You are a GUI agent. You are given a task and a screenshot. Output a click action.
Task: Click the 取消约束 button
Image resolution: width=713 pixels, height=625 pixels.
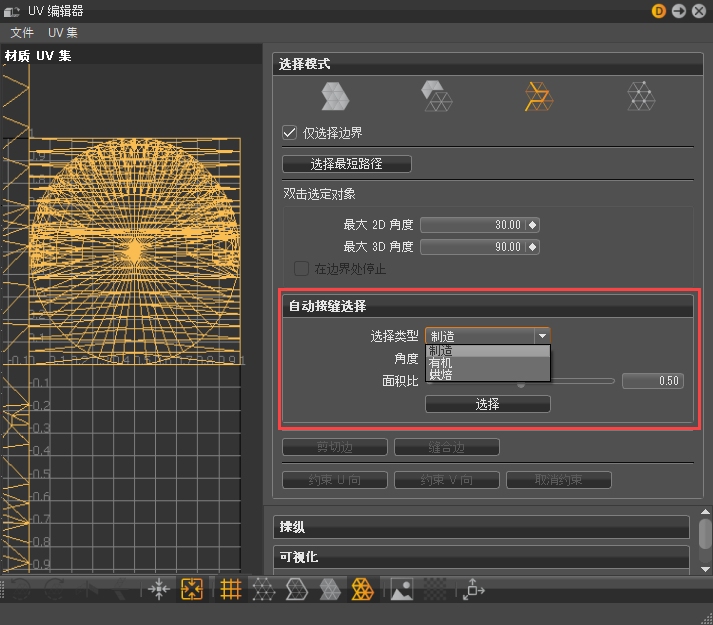click(x=558, y=480)
